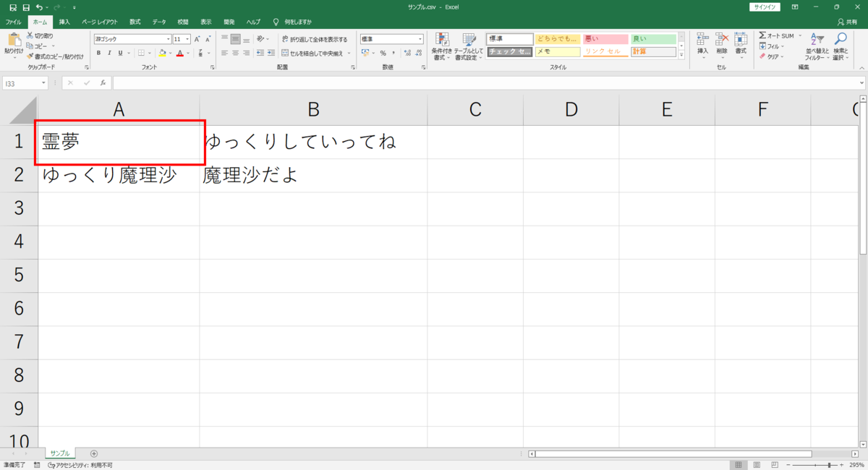The height and width of the screenshot is (470, 868).
Task: Increase the font size
Action: click(x=197, y=39)
